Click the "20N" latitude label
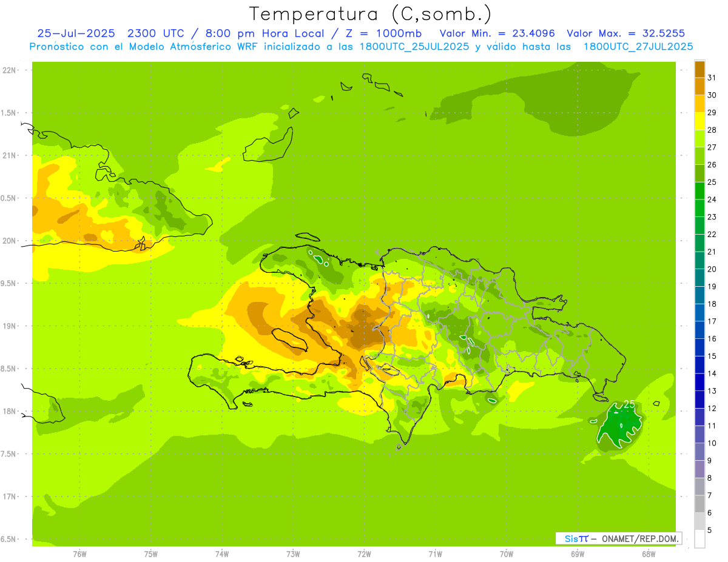 point(10,241)
